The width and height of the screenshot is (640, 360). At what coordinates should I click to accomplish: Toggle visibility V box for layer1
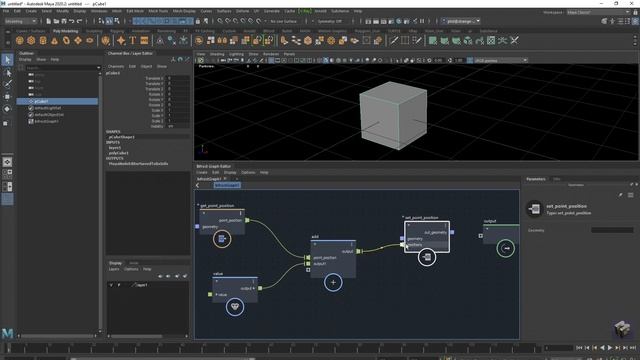coord(111,285)
